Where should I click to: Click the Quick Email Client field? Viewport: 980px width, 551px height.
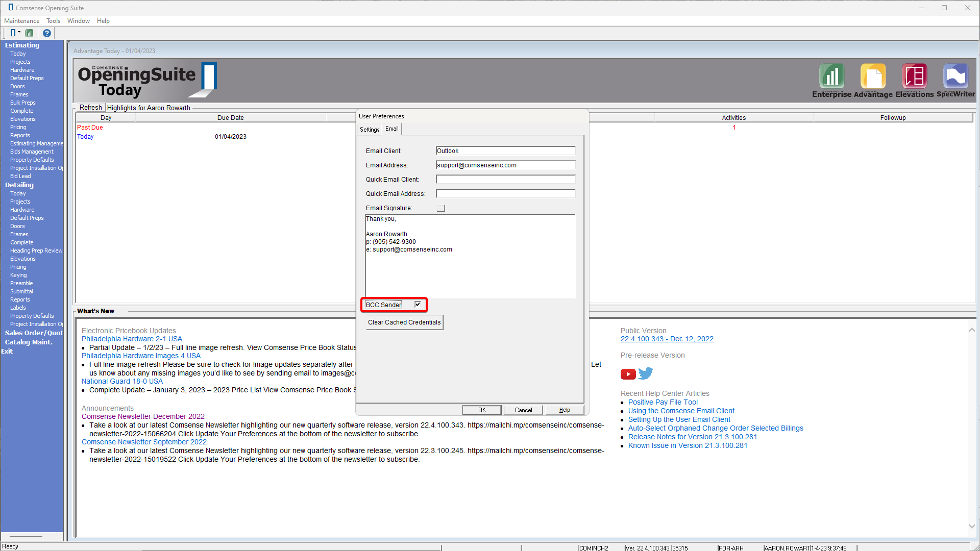click(x=505, y=180)
